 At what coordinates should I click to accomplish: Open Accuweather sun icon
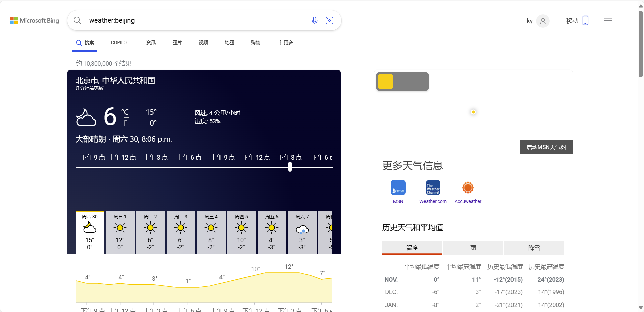[468, 188]
